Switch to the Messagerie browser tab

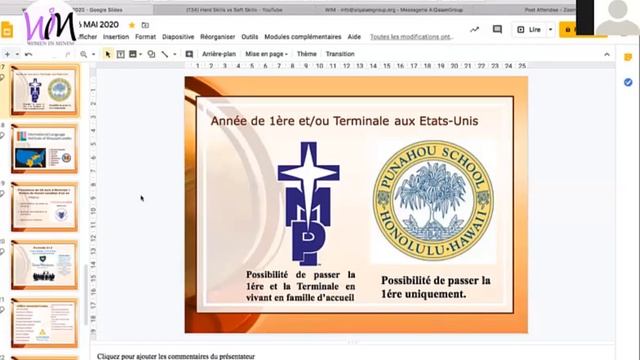(x=394, y=9)
